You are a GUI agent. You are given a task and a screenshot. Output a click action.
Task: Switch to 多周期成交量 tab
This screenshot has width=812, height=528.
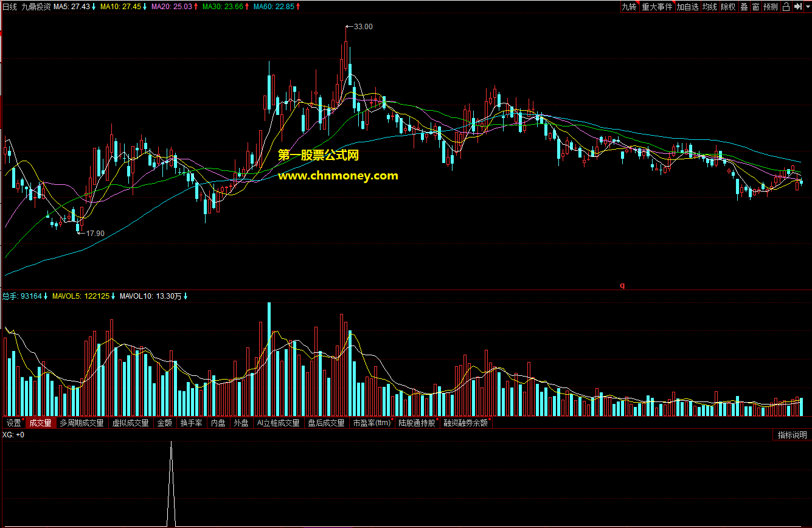[x=82, y=423]
